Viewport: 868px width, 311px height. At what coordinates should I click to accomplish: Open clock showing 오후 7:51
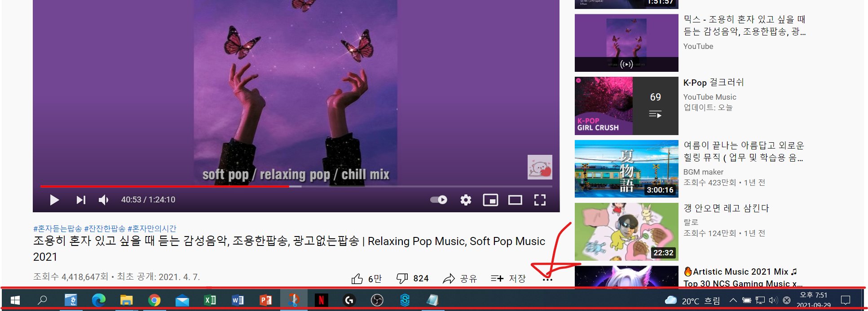[813, 300]
